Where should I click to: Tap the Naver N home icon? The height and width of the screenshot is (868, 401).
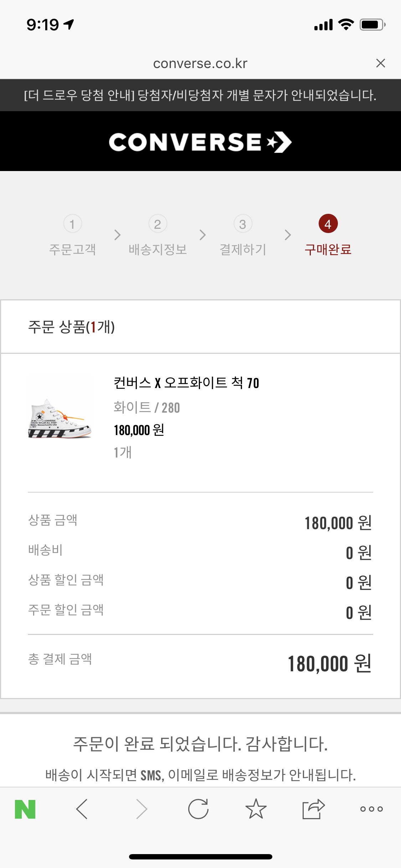[x=25, y=809]
